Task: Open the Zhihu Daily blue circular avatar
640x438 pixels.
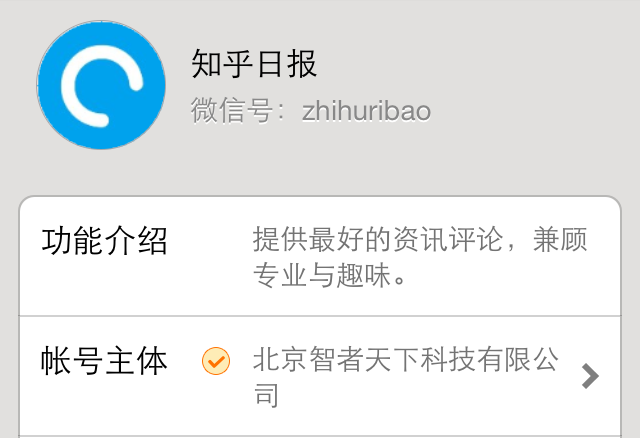Action: coord(101,85)
